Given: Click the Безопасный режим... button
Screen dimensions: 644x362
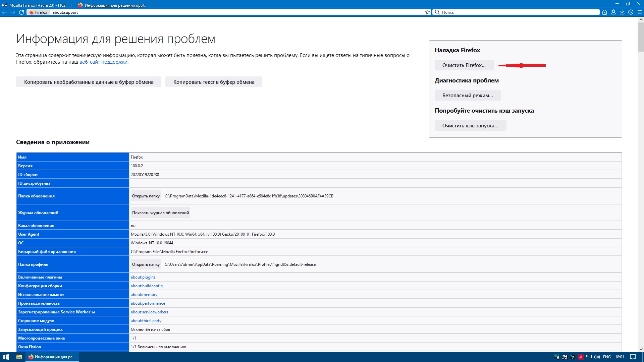Looking at the screenshot, I should [x=468, y=95].
